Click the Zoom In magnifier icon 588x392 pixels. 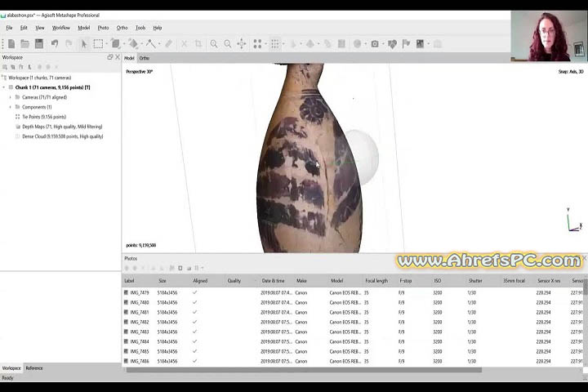coord(214,44)
